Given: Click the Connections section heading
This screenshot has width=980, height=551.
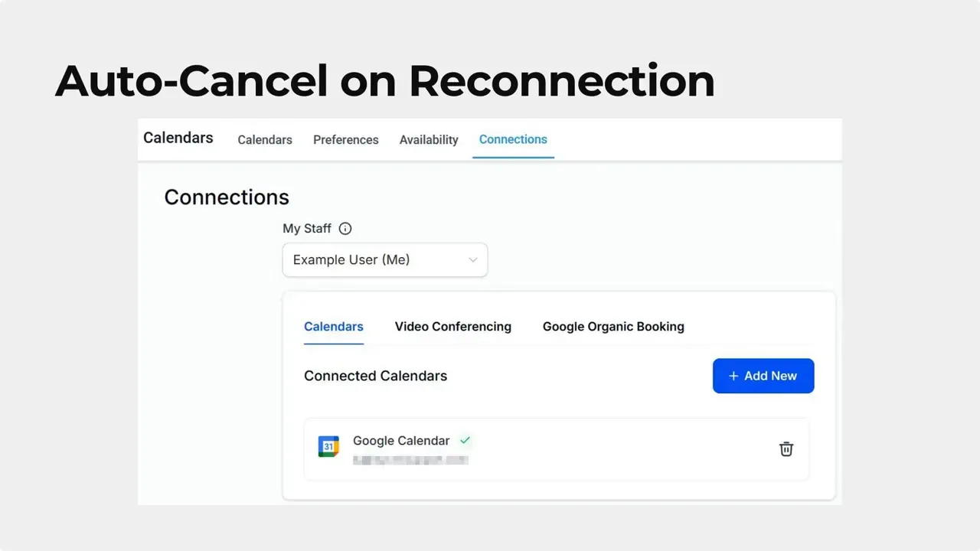Looking at the screenshot, I should [x=226, y=197].
